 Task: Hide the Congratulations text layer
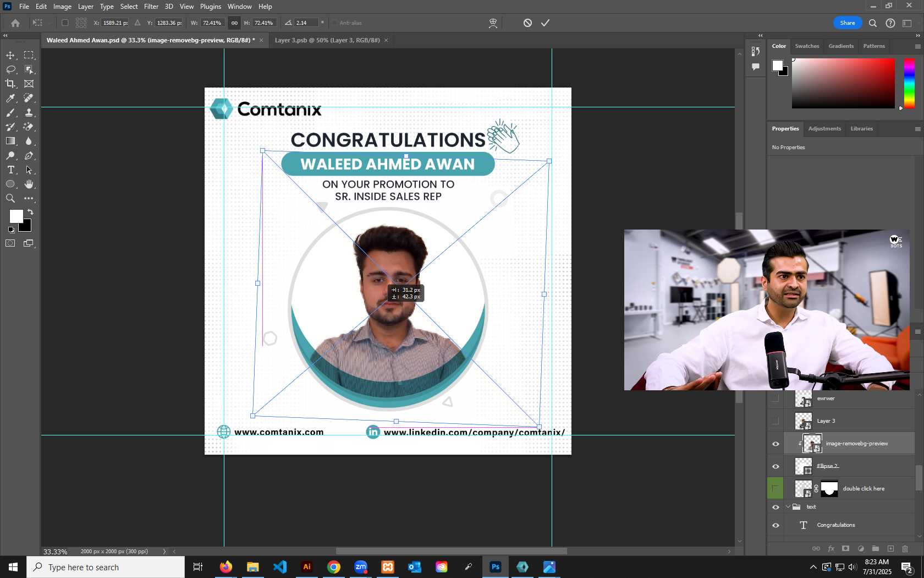776,525
